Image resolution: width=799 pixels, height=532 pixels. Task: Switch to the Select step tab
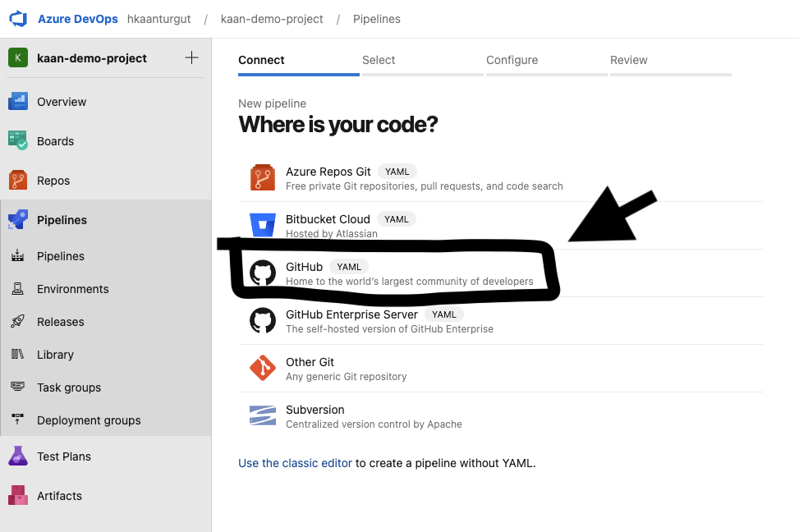pos(379,60)
